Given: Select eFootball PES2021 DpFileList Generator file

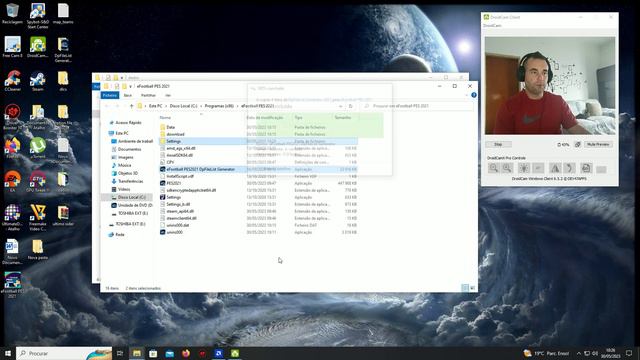Looking at the screenshot, I should tap(200, 169).
